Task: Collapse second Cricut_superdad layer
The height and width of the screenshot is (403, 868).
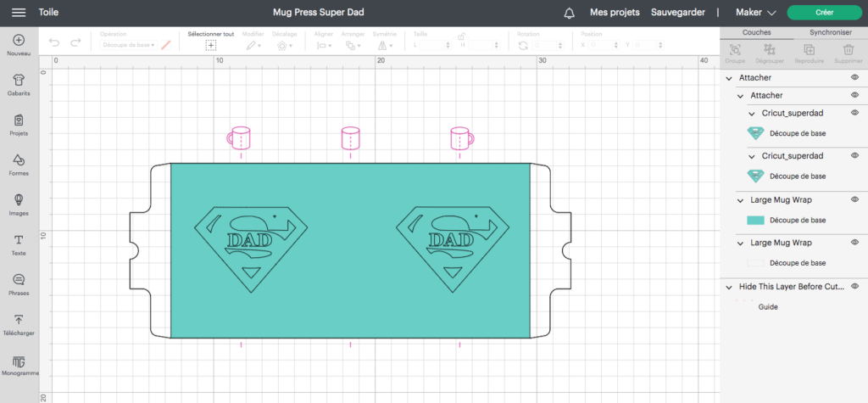Action: [x=752, y=156]
